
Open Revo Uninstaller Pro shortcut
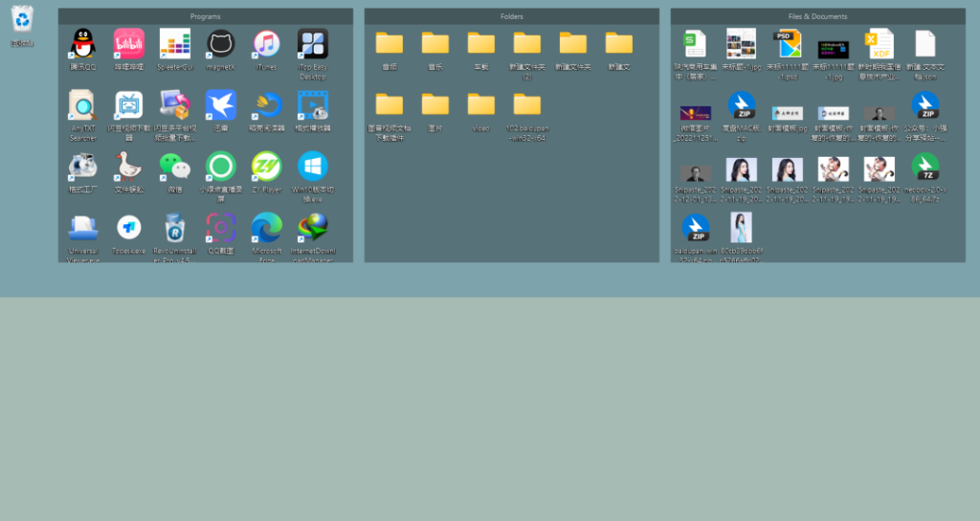174,228
